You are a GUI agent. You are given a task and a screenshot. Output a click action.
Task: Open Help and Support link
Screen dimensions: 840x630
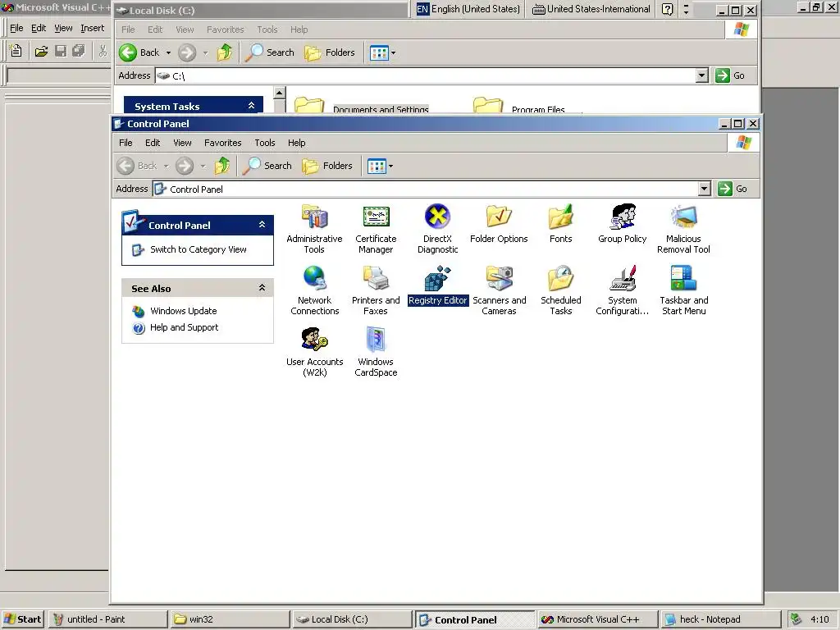pos(185,327)
